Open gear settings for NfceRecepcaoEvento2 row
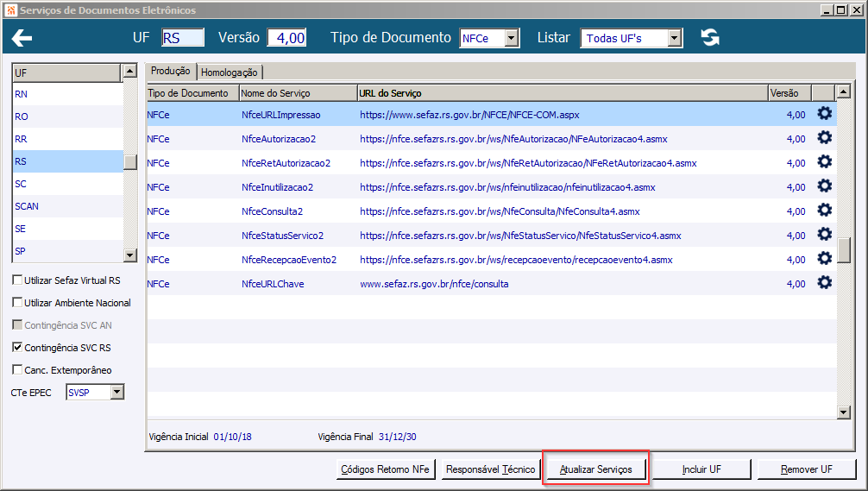The image size is (868, 491). point(824,259)
